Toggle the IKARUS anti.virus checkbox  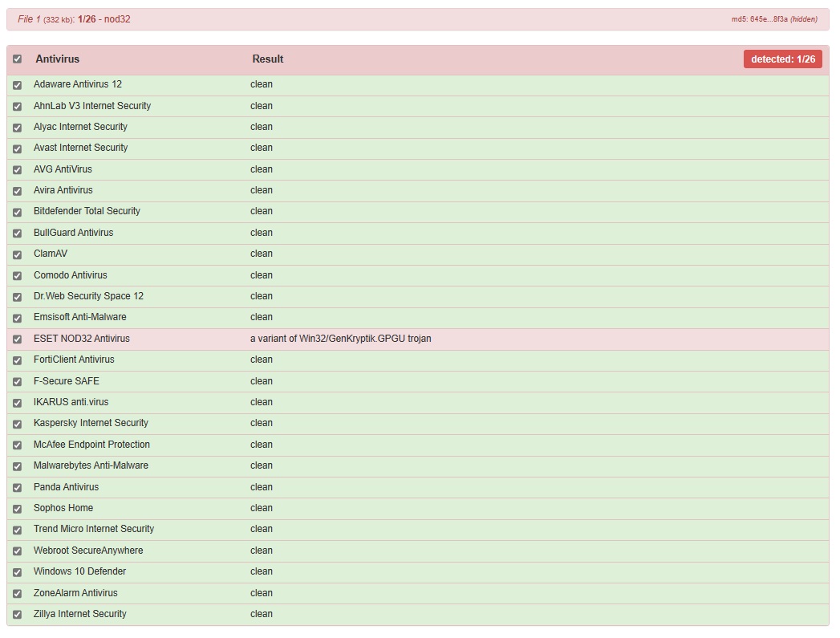(x=17, y=403)
